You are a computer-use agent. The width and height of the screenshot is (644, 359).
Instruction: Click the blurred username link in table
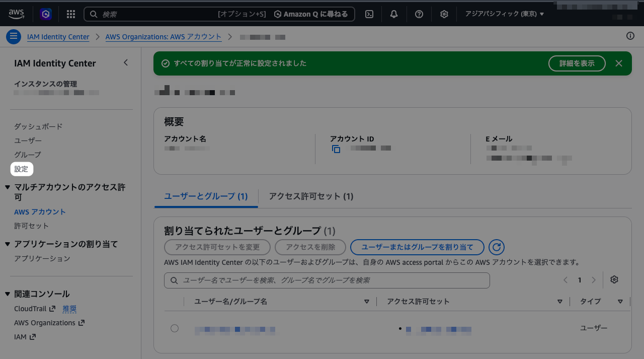[x=235, y=330]
